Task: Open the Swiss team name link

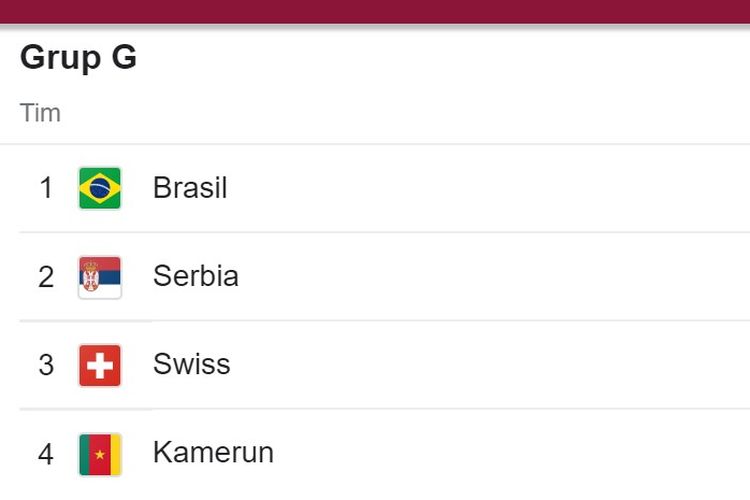Action: 191,364
